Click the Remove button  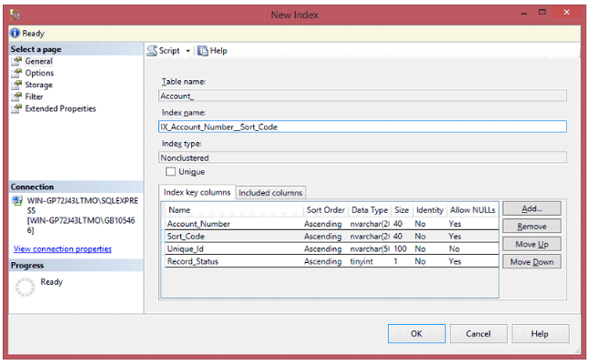pos(532,227)
